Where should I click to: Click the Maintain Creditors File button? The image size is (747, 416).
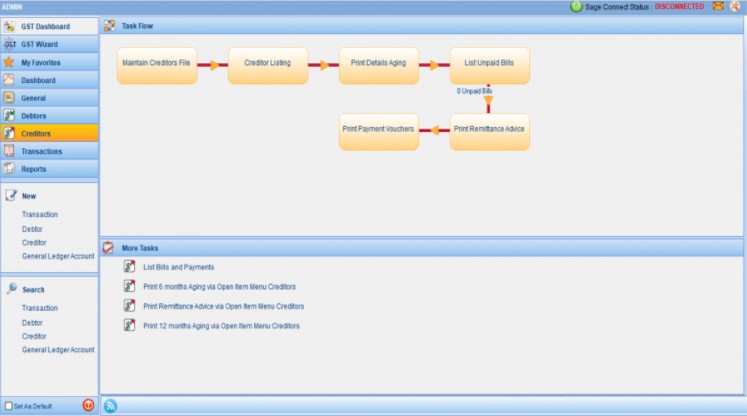click(x=157, y=65)
